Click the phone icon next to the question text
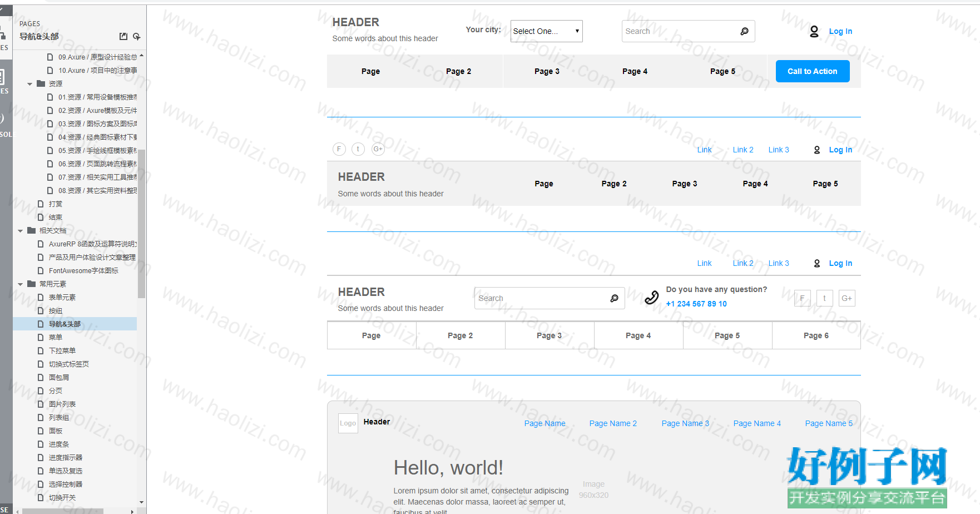Screen dimensions: 980x514 tap(652, 298)
